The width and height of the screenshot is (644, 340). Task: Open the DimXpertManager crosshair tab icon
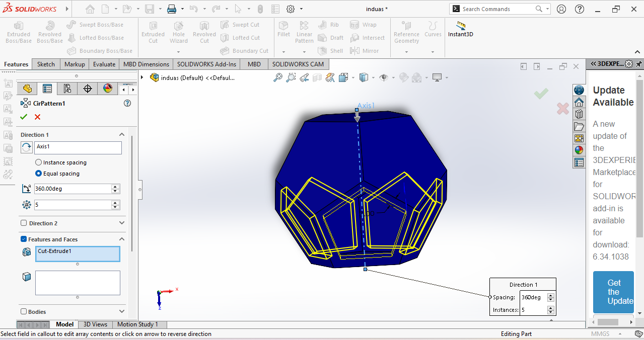pyautogui.click(x=88, y=89)
